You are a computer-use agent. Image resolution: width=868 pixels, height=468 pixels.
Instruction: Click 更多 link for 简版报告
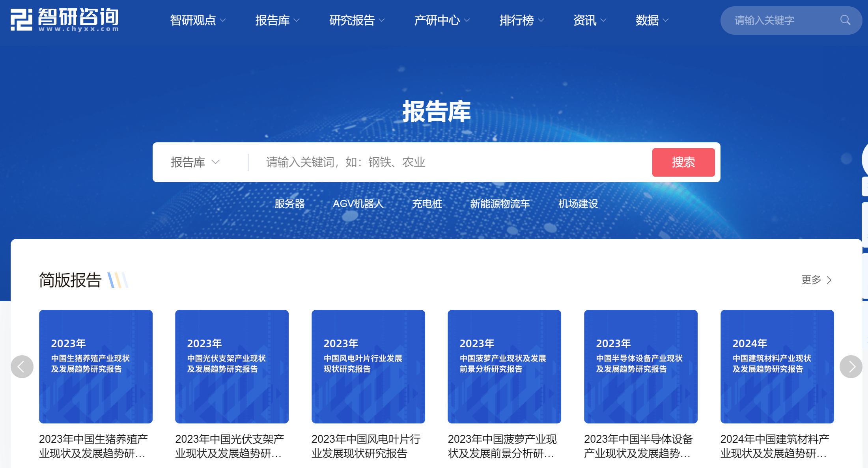pos(817,280)
